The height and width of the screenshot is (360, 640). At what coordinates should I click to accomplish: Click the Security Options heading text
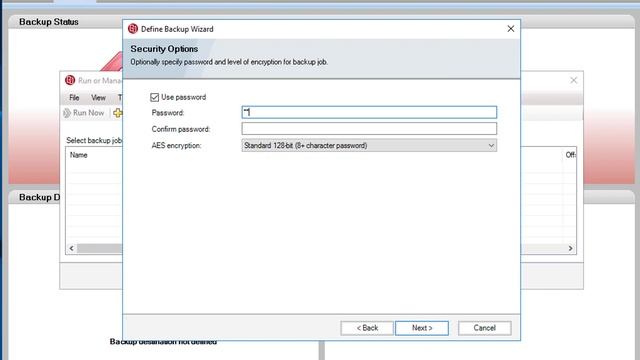coord(164,49)
